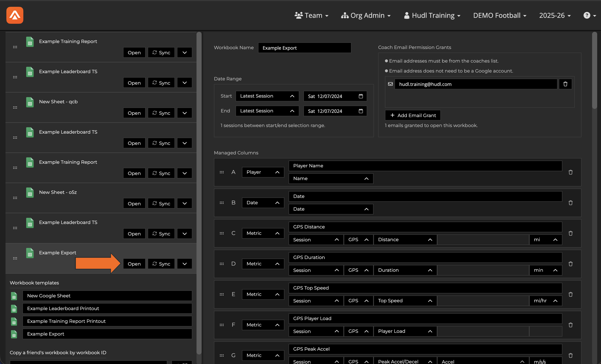Click drag handle for Example Export workbook
The height and width of the screenshot is (364, 601).
[15, 258]
